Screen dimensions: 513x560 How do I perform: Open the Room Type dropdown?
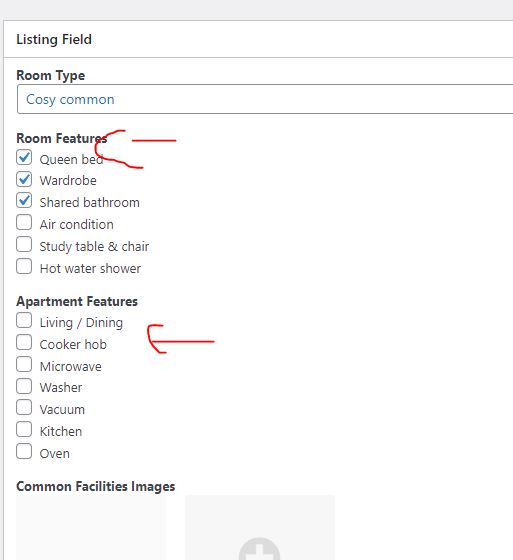tap(265, 99)
